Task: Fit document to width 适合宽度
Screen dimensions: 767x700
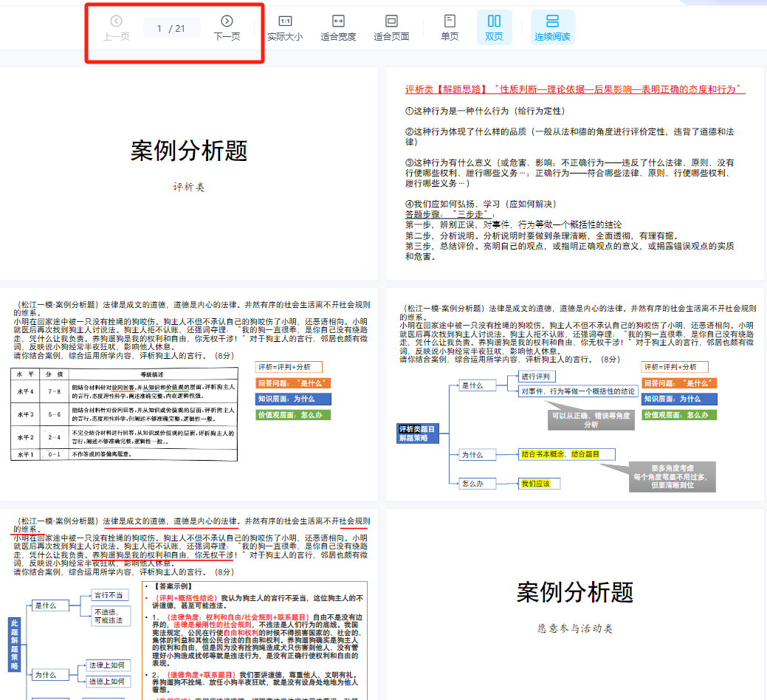Action: (x=338, y=28)
